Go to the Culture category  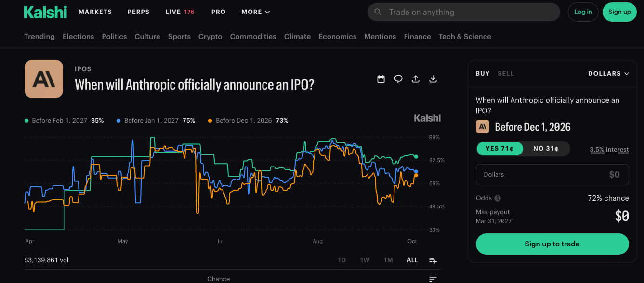(147, 37)
